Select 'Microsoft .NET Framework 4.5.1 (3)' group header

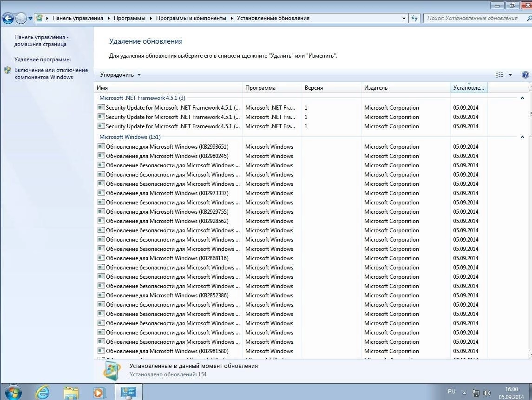[142, 98]
